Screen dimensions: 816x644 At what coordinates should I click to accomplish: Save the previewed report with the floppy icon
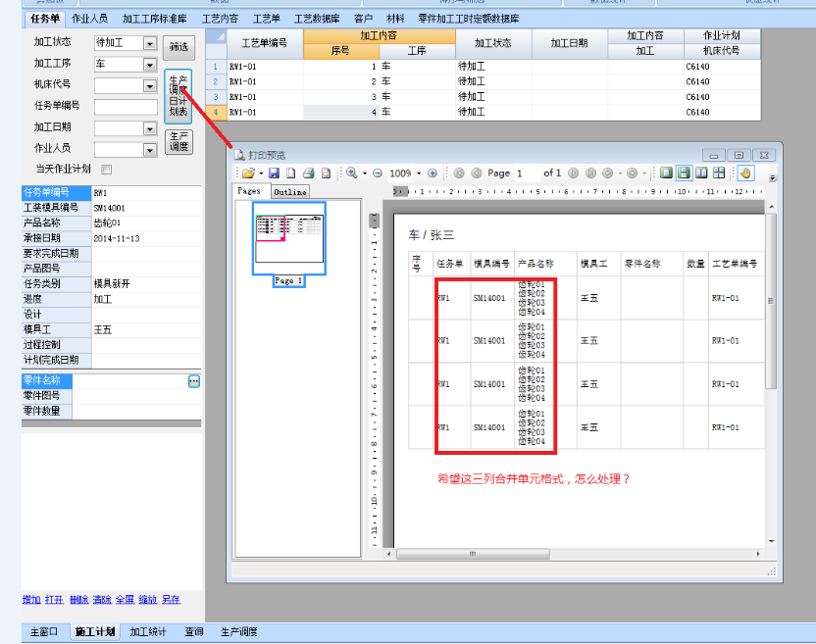[274, 173]
